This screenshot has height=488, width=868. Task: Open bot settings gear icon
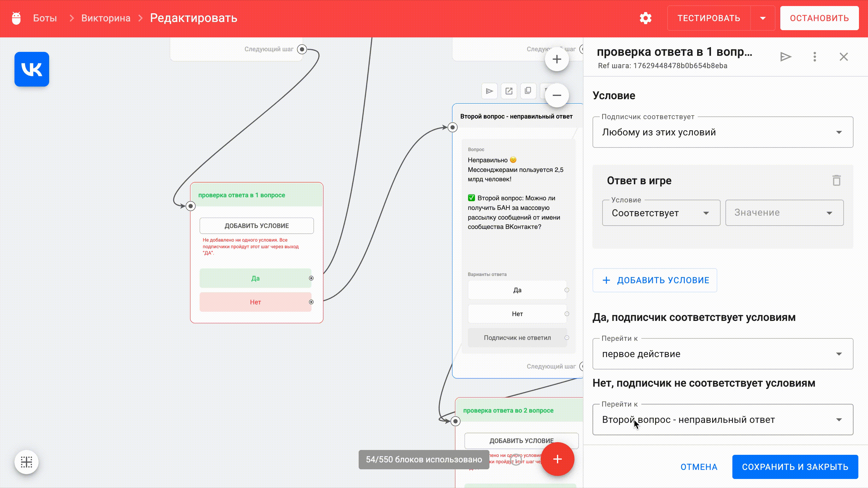(645, 18)
